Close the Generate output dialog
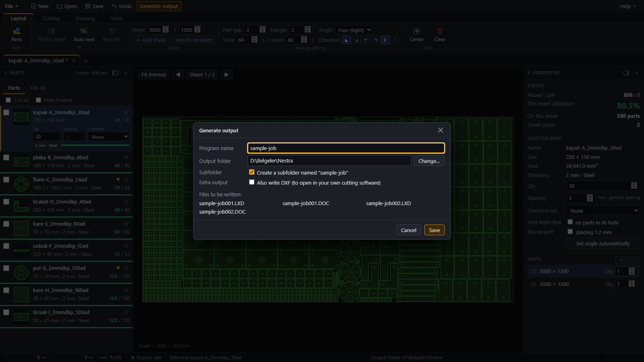The image size is (644, 362). tap(440, 130)
